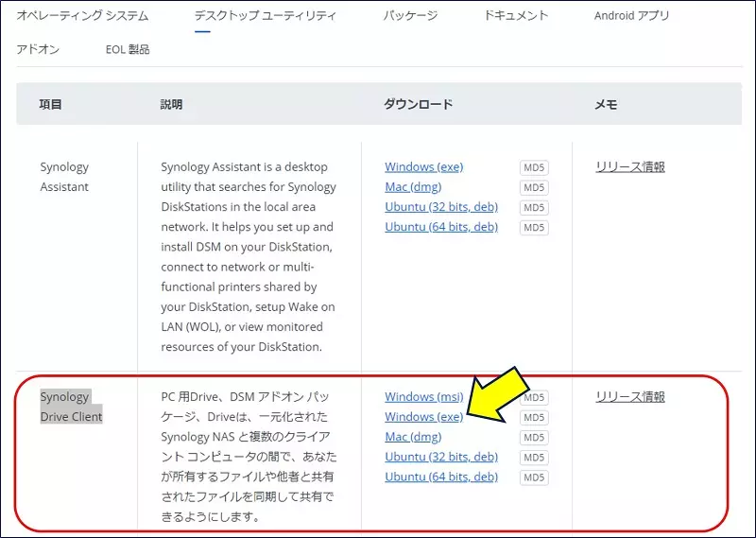756x538 pixels.
Task: Download Drive Client Windows (exe)
Action: pyautogui.click(x=423, y=416)
